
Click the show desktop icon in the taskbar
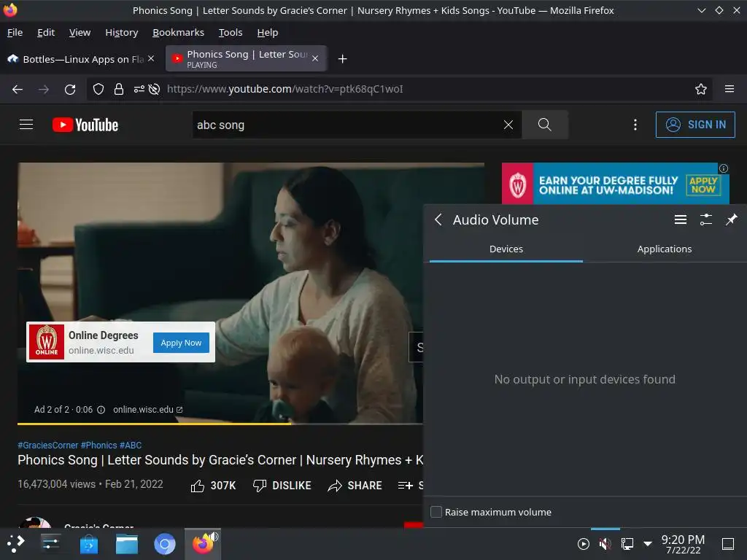tap(727, 543)
